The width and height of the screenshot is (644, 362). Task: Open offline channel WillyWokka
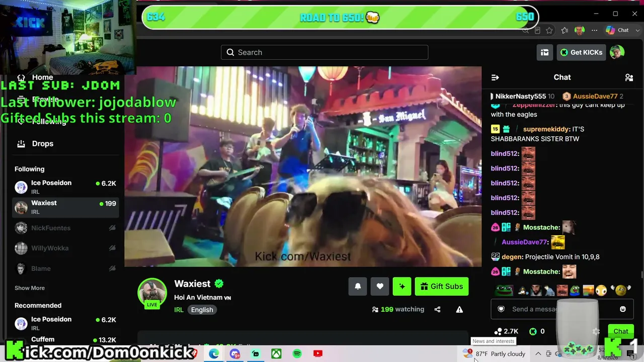click(65, 248)
